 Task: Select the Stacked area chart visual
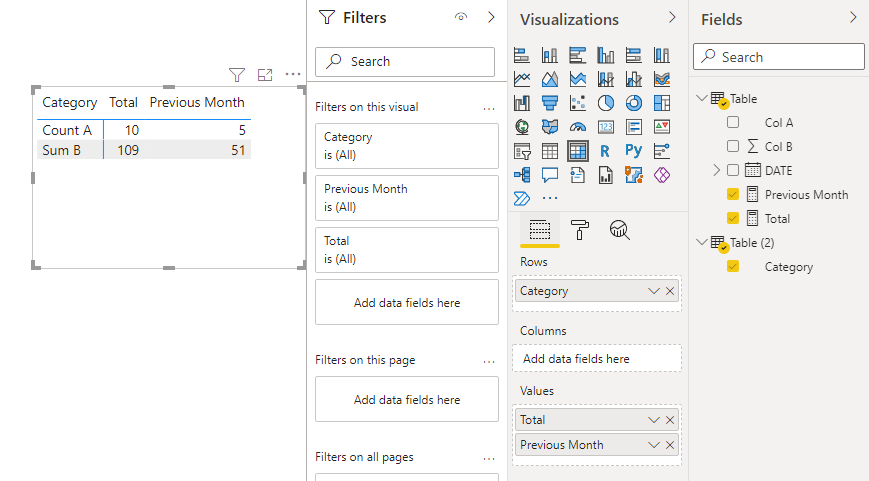(577, 79)
